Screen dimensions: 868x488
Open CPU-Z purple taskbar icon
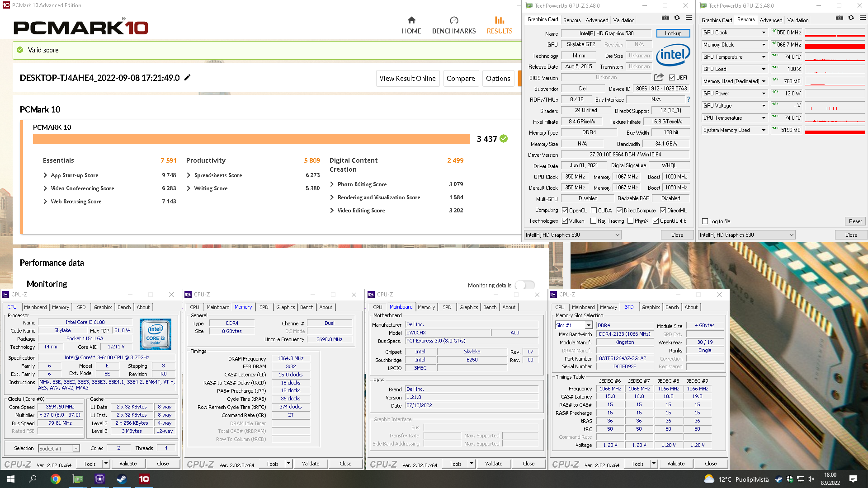(x=100, y=479)
